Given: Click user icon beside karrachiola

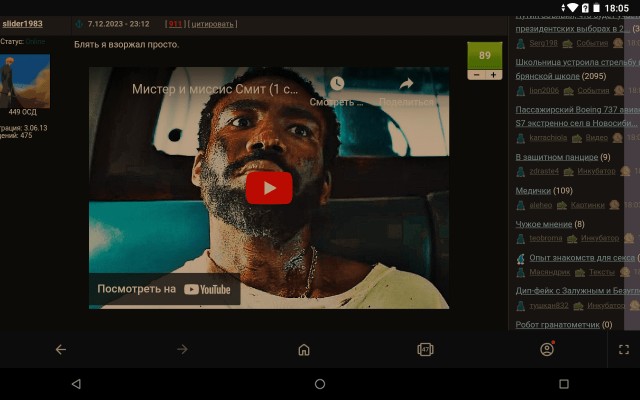Looking at the screenshot, I should [x=520, y=138].
